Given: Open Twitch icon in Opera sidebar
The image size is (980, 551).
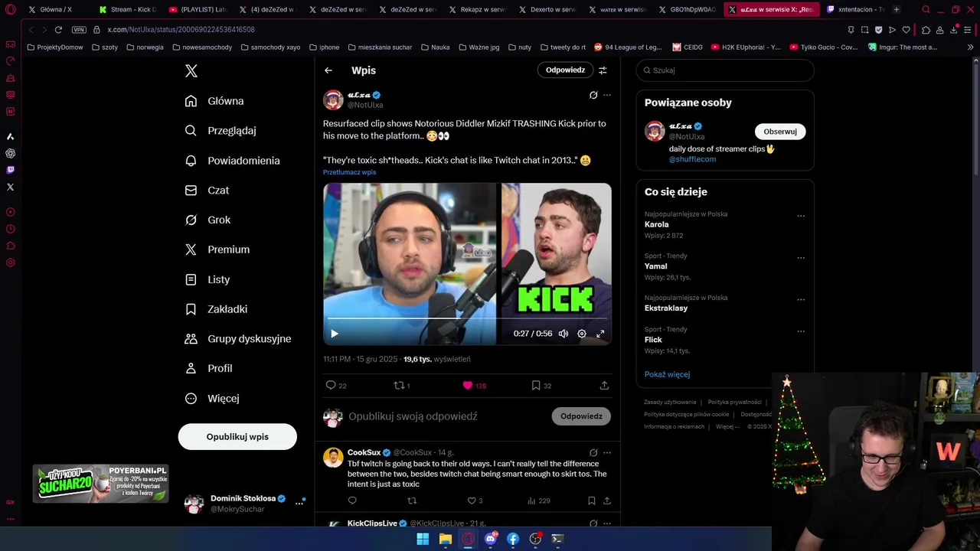Looking at the screenshot, I should tap(10, 170).
